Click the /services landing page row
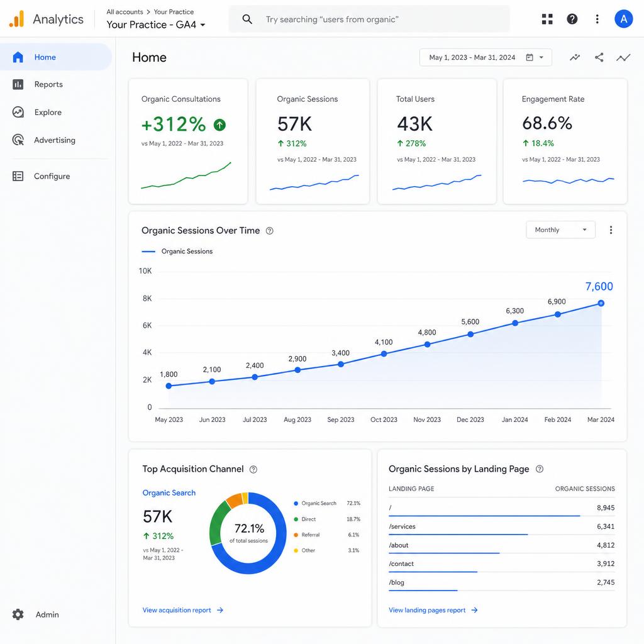Image resolution: width=644 pixels, height=644 pixels. tap(501, 527)
